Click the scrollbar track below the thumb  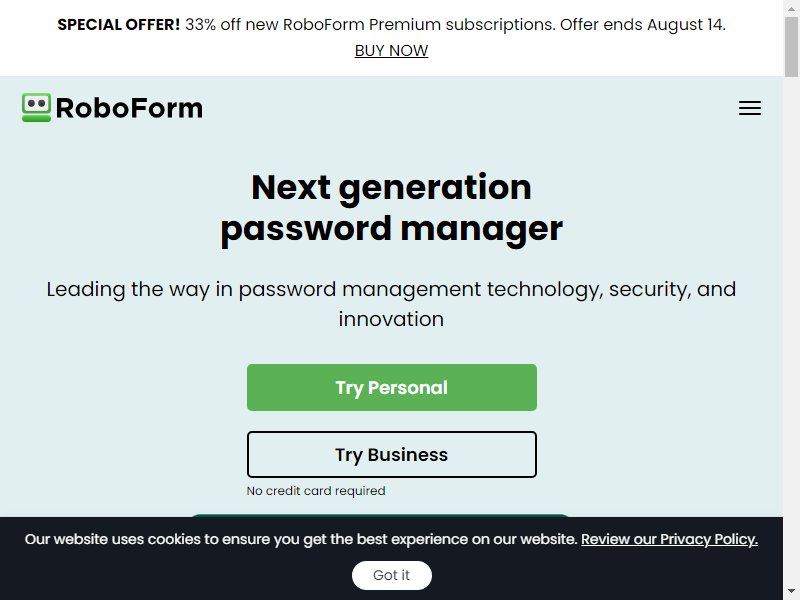[791, 332]
